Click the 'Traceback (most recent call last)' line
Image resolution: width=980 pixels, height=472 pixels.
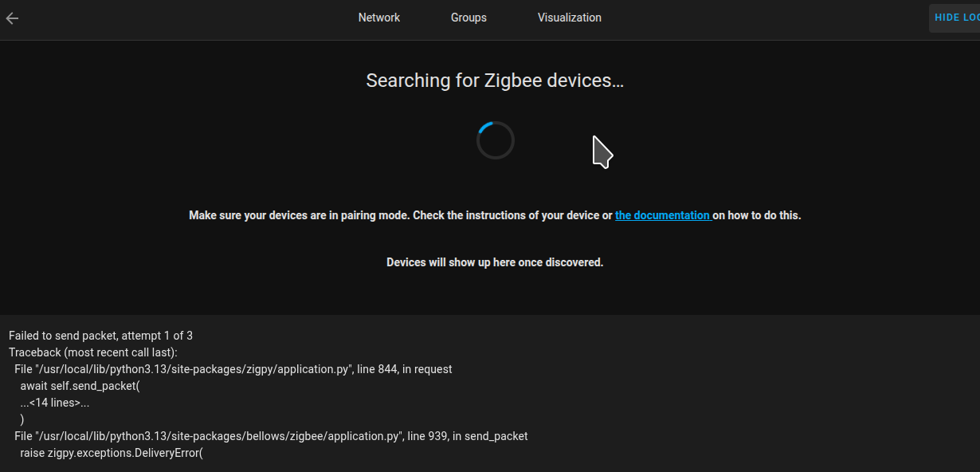tap(92, 352)
